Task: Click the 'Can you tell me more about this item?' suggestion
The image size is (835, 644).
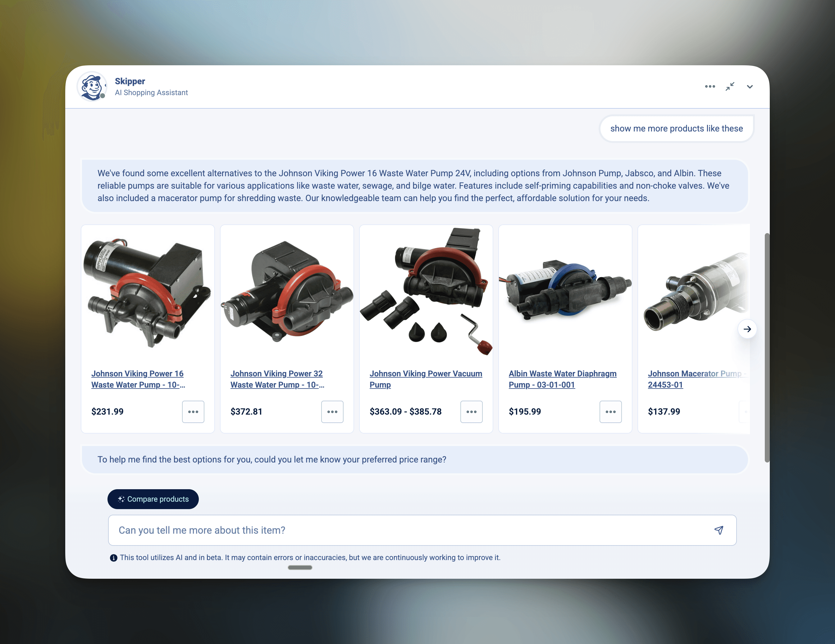Action: 202,531
